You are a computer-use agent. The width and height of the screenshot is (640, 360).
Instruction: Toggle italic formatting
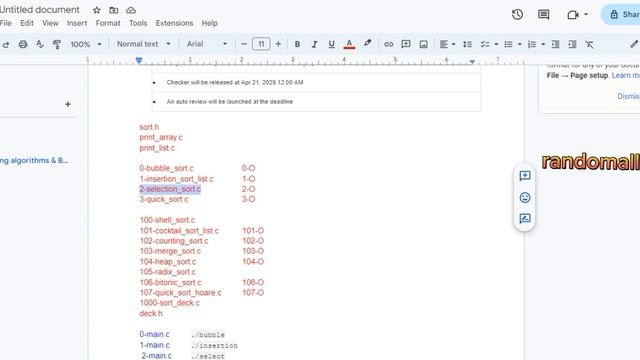[x=314, y=44]
